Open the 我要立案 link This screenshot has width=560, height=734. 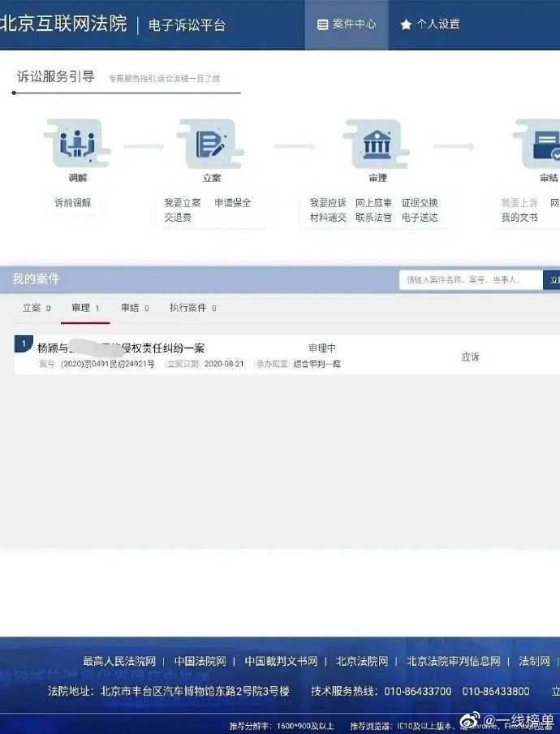182,203
